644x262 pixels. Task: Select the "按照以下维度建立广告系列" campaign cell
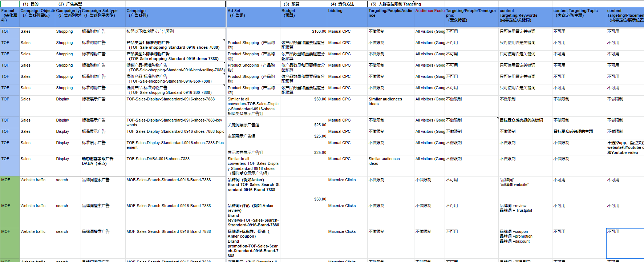[x=175, y=32]
